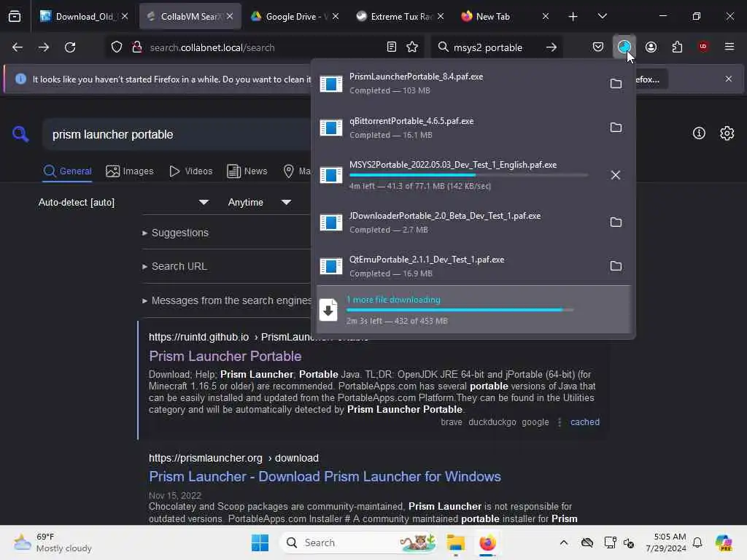Open a new tab with plus button
The width and height of the screenshot is (747, 560).
click(573, 17)
